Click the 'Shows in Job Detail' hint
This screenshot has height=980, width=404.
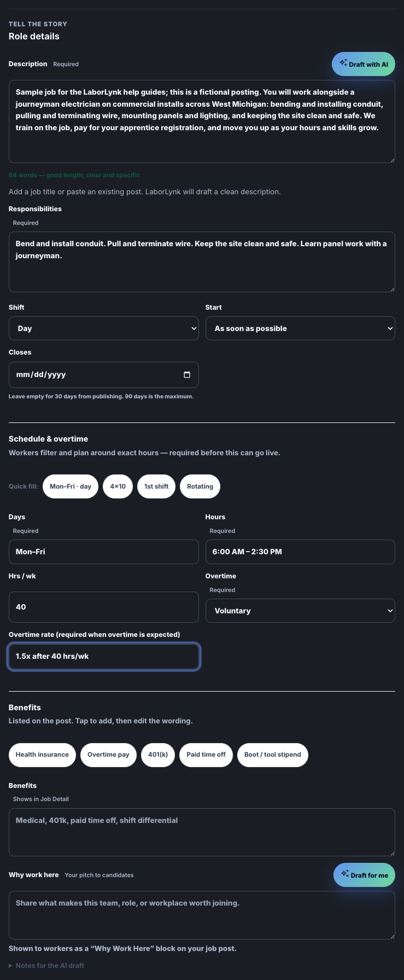click(41, 799)
